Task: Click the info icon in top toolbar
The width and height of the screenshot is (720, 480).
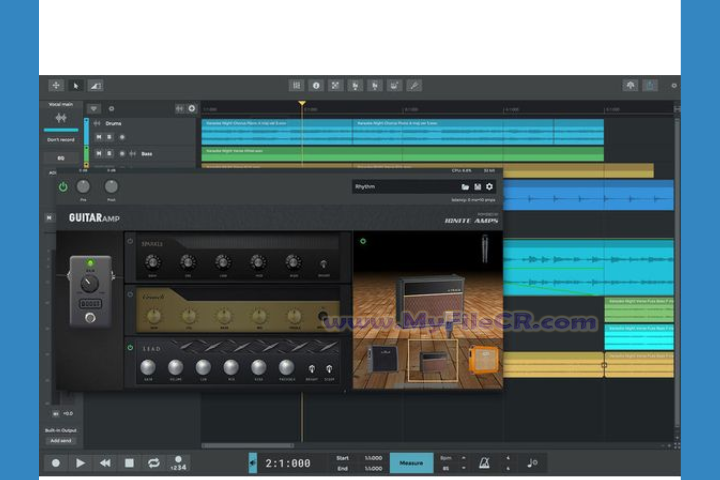Action: point(316,85)
